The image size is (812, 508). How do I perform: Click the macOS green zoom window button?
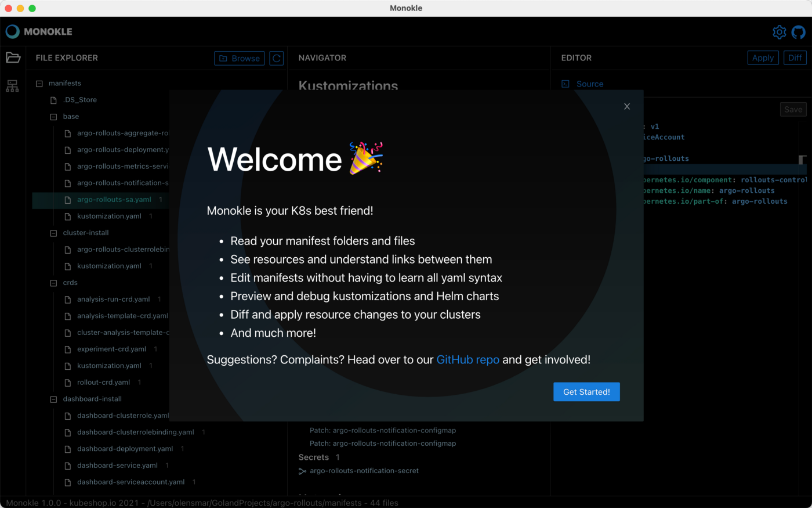point(32,8)
